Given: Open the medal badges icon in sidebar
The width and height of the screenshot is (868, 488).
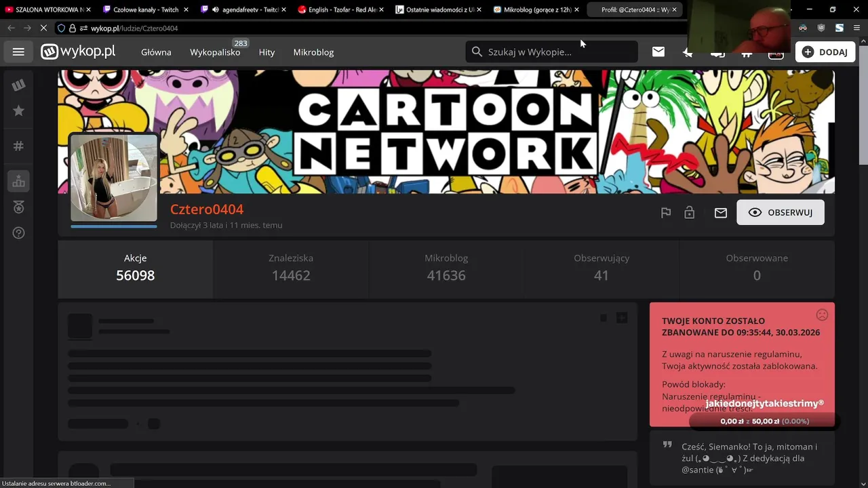Looking at the screenshot, I should [x=18, y=207].
